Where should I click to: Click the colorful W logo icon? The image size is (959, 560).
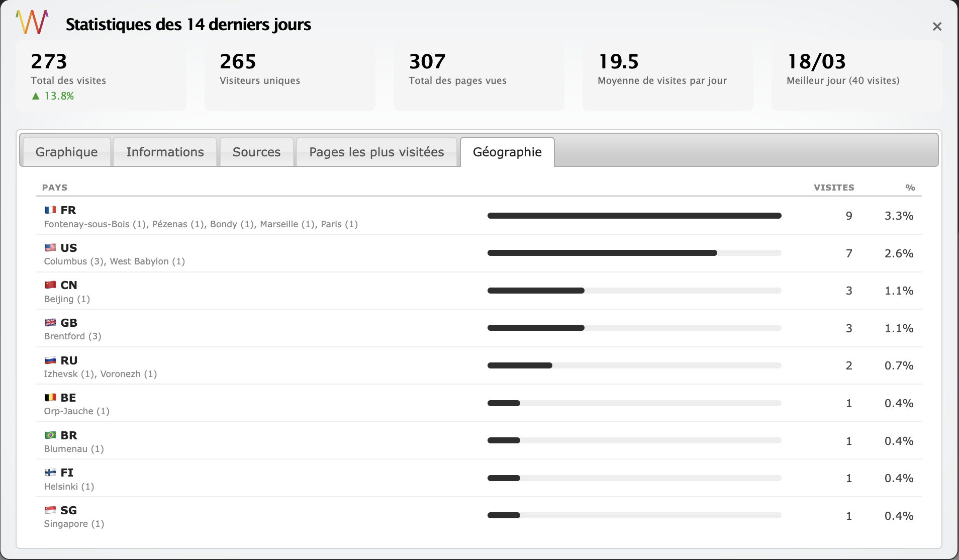(32, 22)
